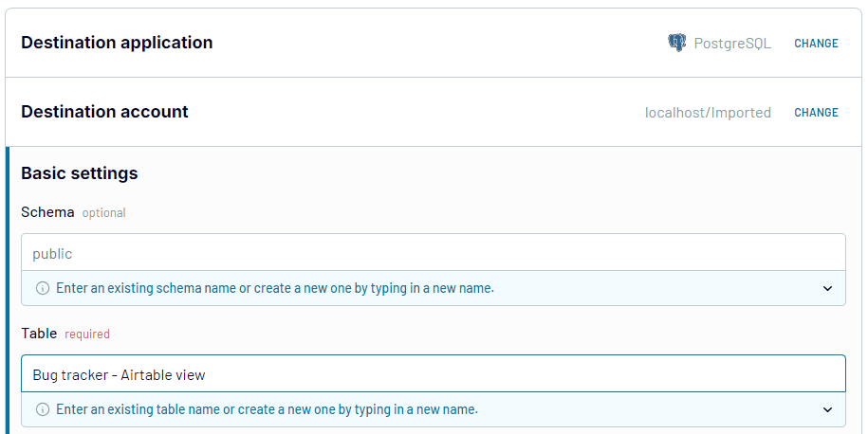Focus the Table name input field
The image size is (868, 434).
[434, 374]
